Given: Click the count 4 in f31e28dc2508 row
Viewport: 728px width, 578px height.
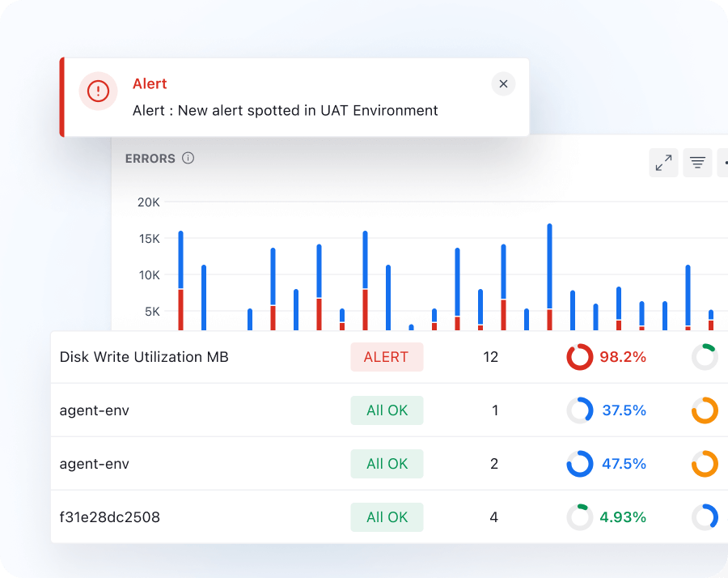Looking at the screenshot, I should click(x=494, y=517).
